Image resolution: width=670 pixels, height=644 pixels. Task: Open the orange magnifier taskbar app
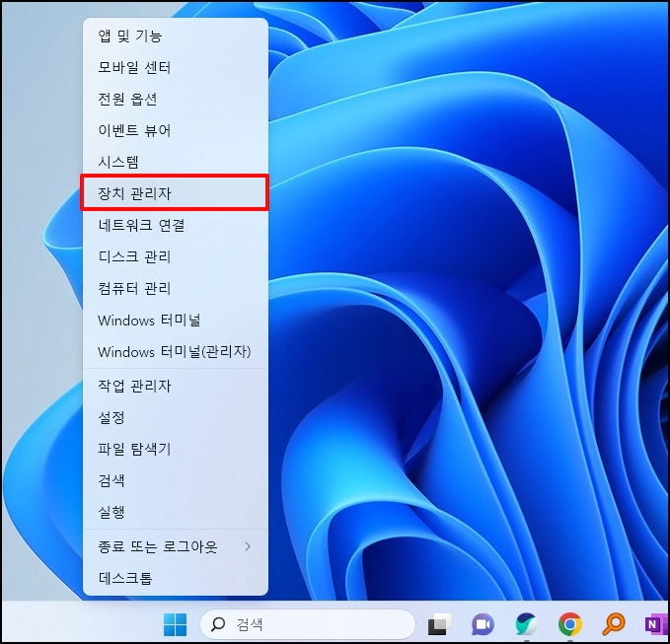(614, 625)
